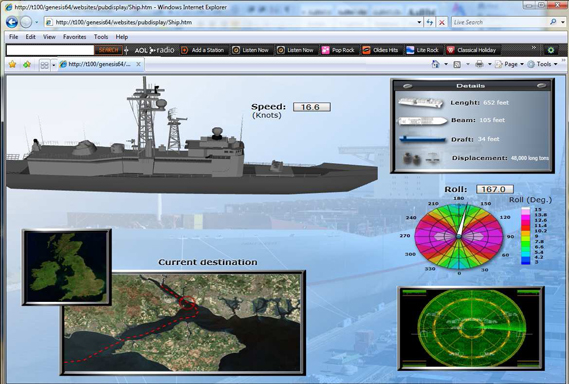Click the Refresh icon next to address bar
This screenshot has height=384, width=569.
[x=430, y=22]
